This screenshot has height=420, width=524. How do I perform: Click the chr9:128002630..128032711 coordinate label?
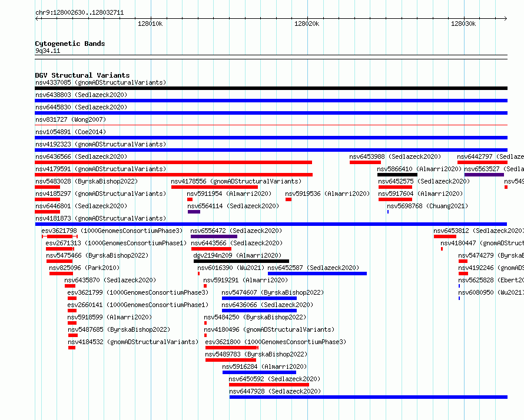[x=79, y=13]
